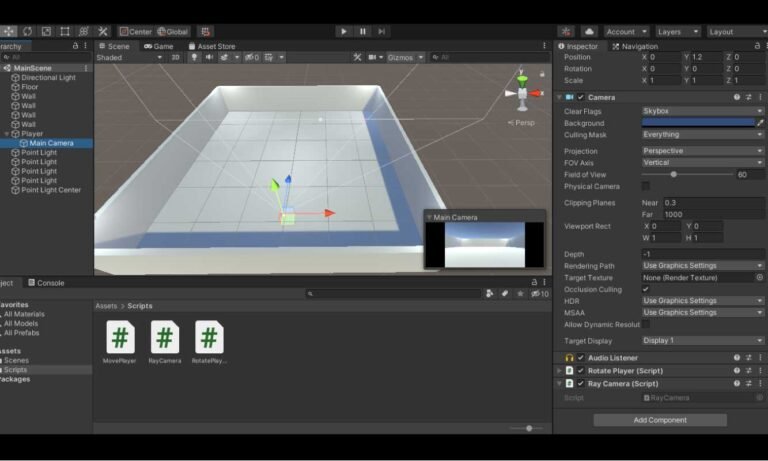This screenshot has width=768, height=461.
Task: Disable Audio Listener component checkbox
Action: coord(580,358)
